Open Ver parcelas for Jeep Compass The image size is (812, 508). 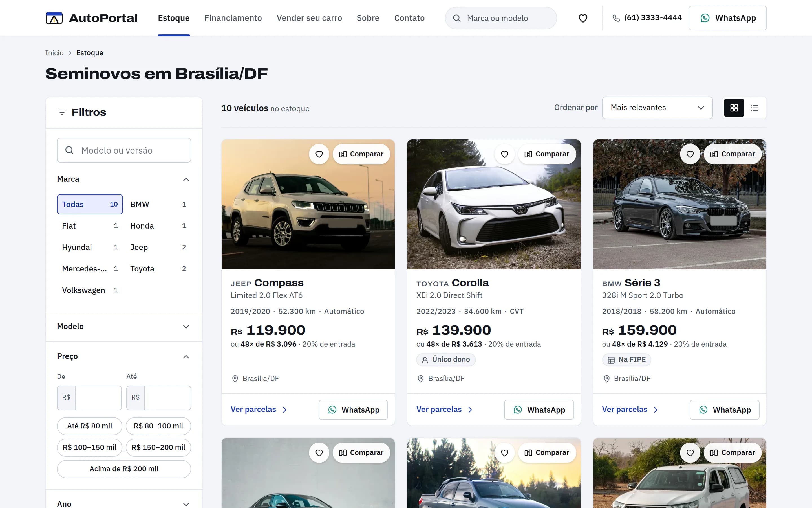[259, 410]
